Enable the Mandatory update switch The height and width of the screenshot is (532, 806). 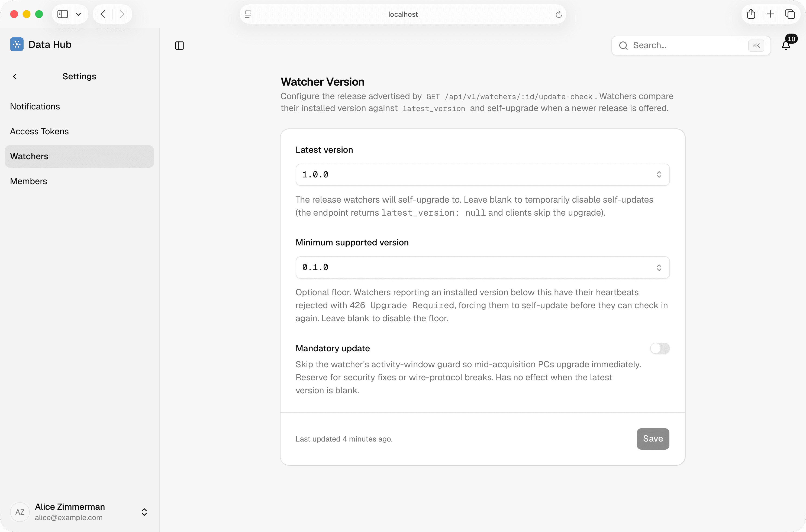660,348
